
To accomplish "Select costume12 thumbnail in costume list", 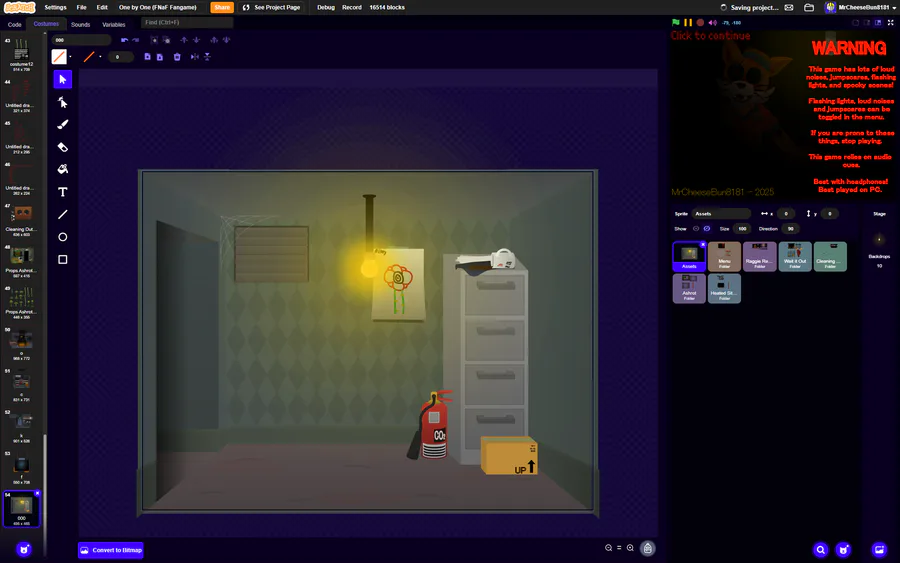I will (21, 53).
